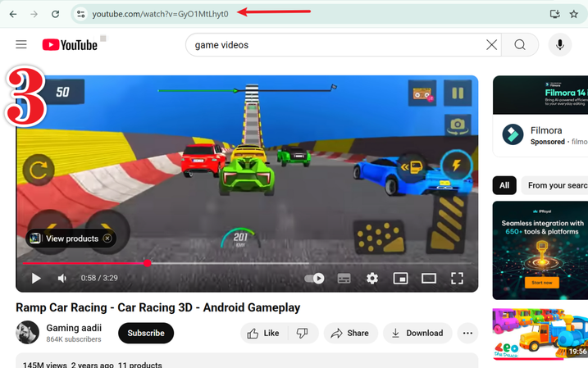This screenshot has width=588, height=368.
Task: Enter full screen video mode
Action: point(458,279)
